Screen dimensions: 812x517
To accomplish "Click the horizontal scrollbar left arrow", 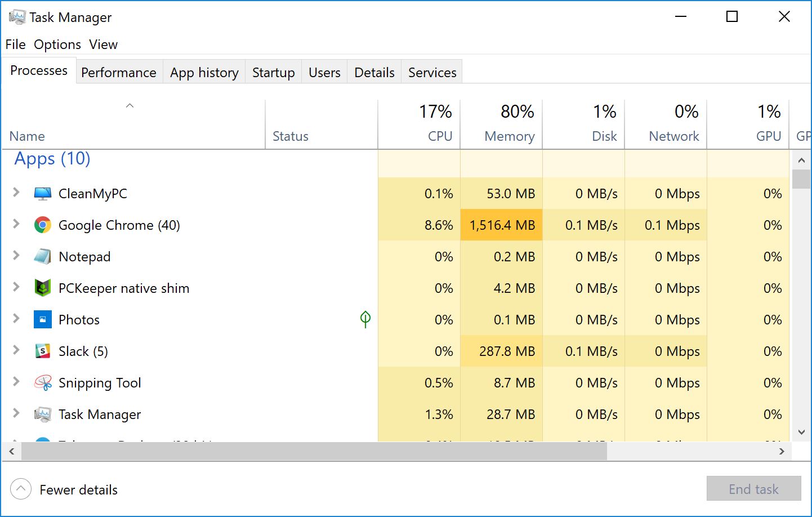I will tap(11, 451).
